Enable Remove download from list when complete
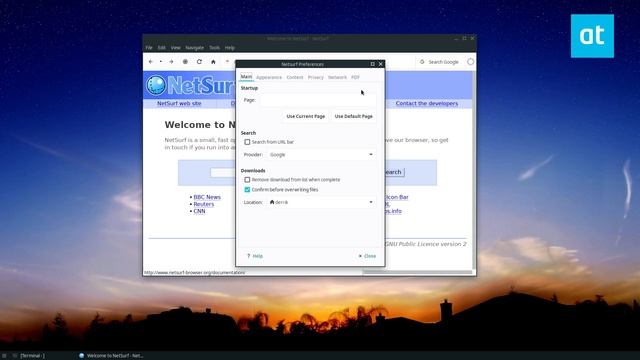The height and width of the screenshot is (360, 640). coord(247,180)
